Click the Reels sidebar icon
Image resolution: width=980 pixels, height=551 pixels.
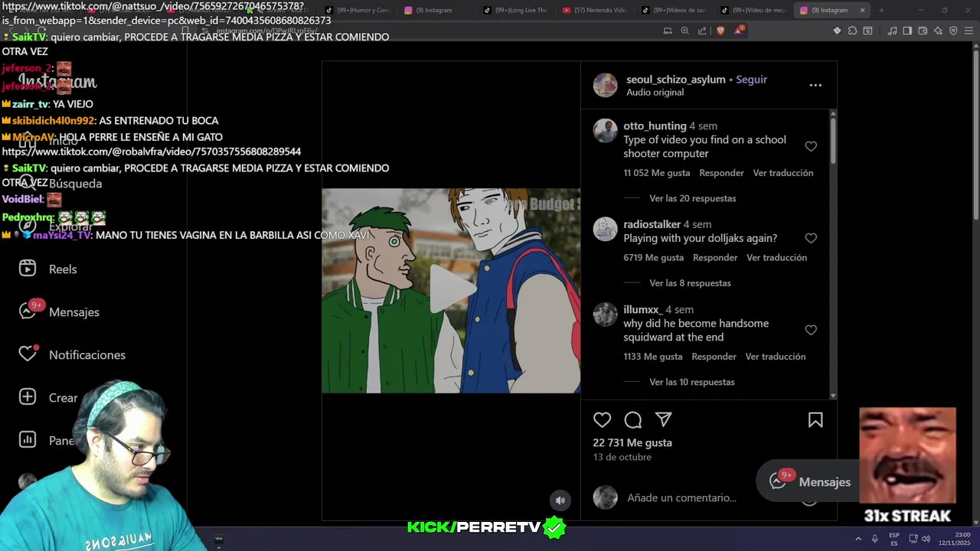point(28,269)
